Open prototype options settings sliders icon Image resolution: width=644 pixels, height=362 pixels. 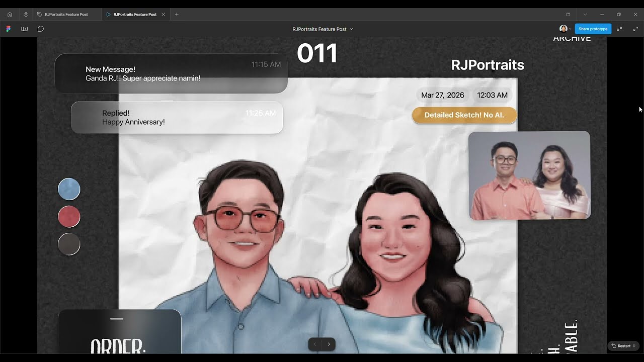(x=619, y=29)
